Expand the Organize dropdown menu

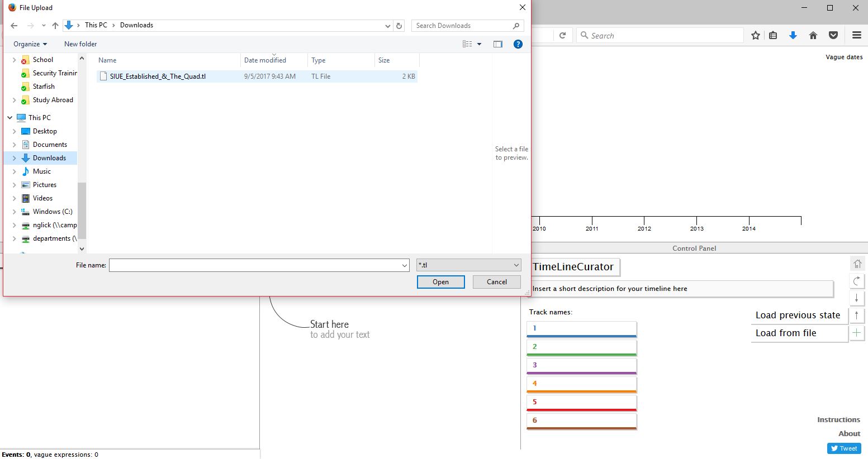pos(30,44)
